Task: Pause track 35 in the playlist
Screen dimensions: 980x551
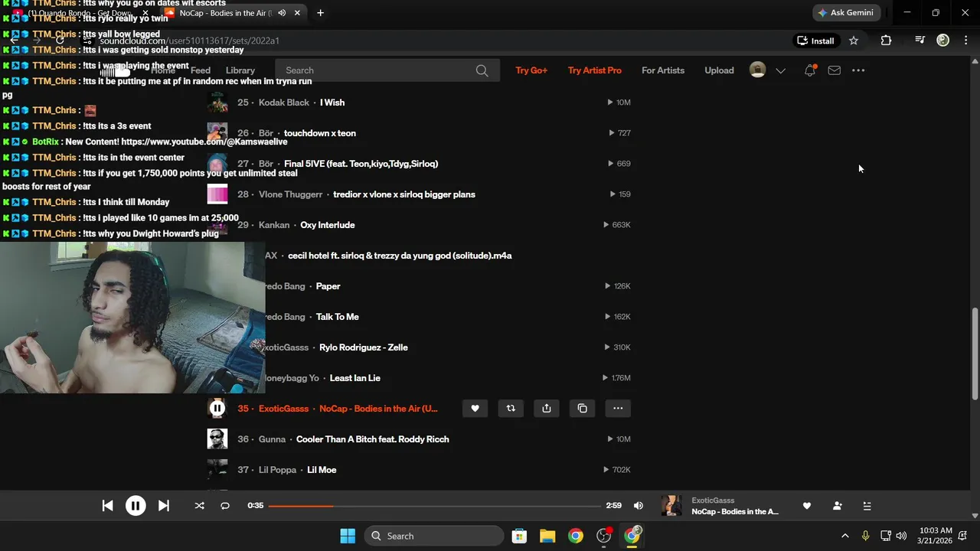Action: (x=217, y=409)
